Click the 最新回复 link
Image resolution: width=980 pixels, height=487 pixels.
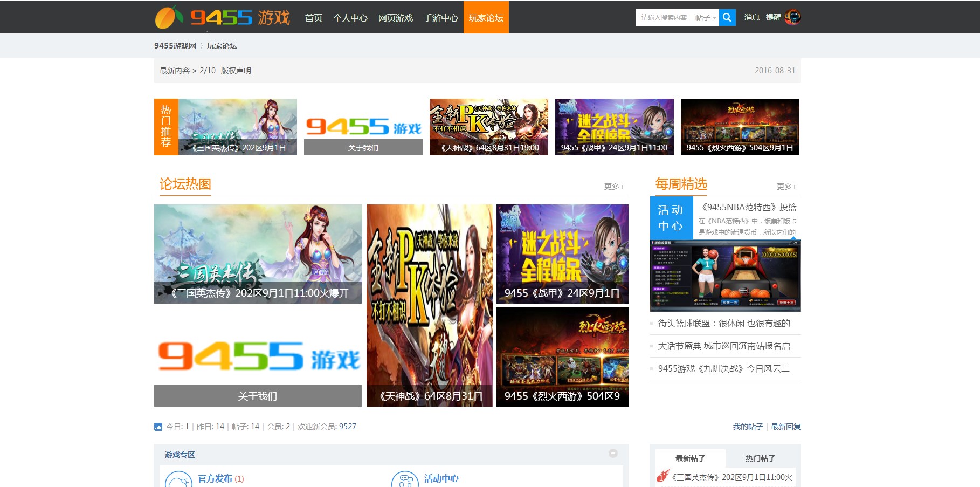tap(786, 427)
